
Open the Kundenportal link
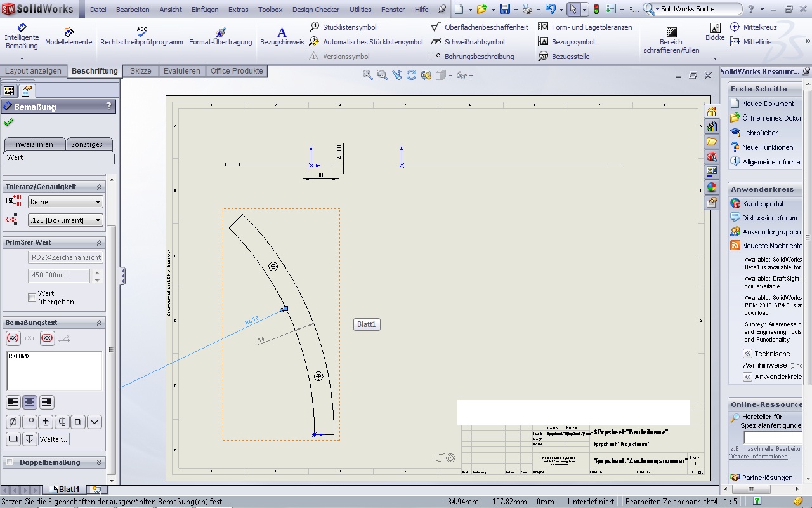coord(762,204)
